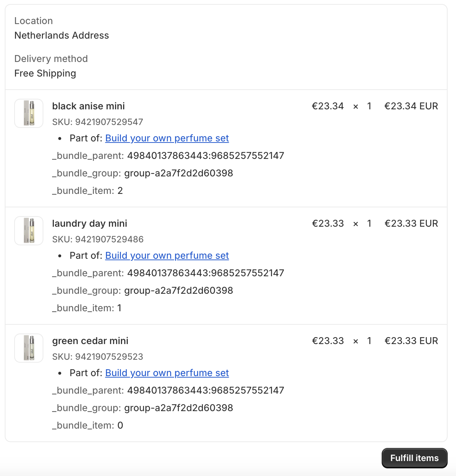Open the perfume set link for black anise
Viewport: 456px width, 476px height.
point(167,138)
